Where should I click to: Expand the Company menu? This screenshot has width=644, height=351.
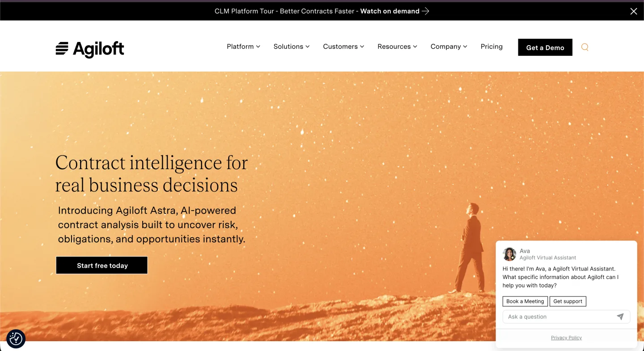(449, 47)
